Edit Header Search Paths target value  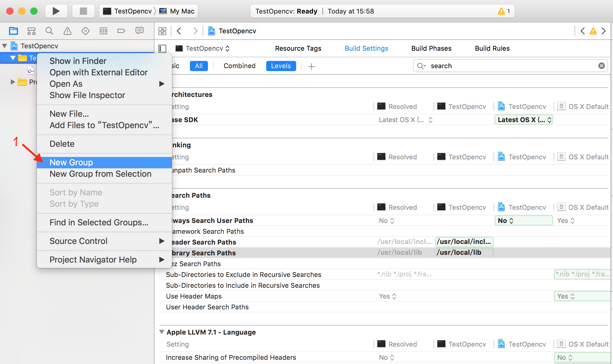tap(464, 242)
